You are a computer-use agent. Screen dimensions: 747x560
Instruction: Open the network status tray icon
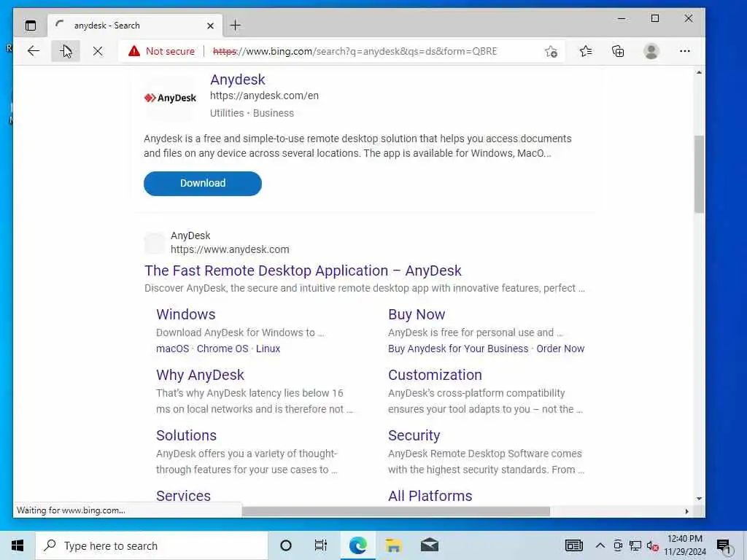(635, 545)
